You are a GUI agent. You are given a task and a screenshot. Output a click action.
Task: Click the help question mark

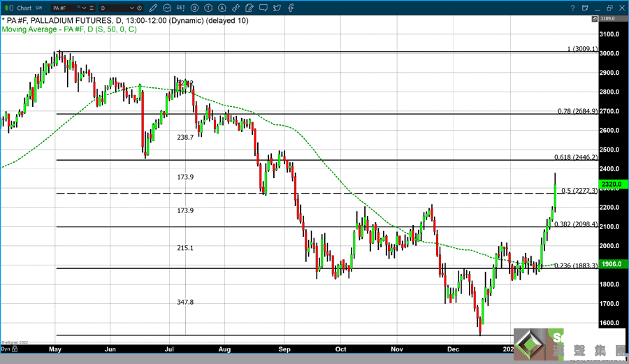pos(572,8)
